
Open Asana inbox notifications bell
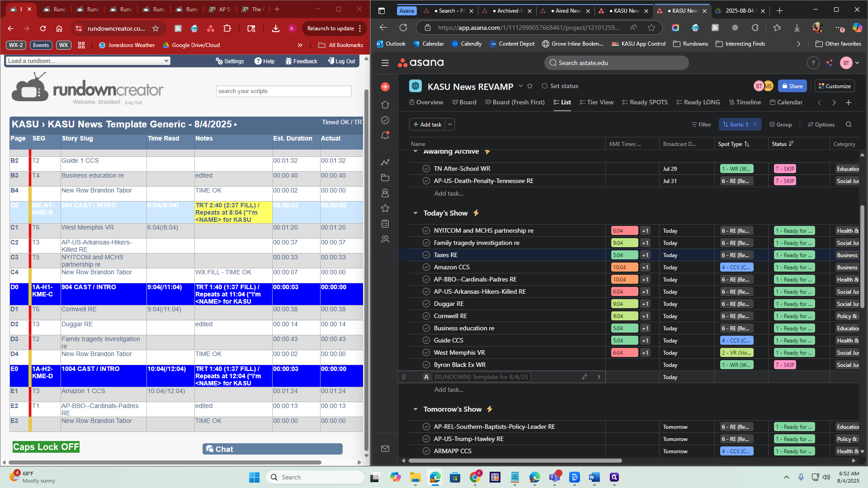click(x=385, y=135)
